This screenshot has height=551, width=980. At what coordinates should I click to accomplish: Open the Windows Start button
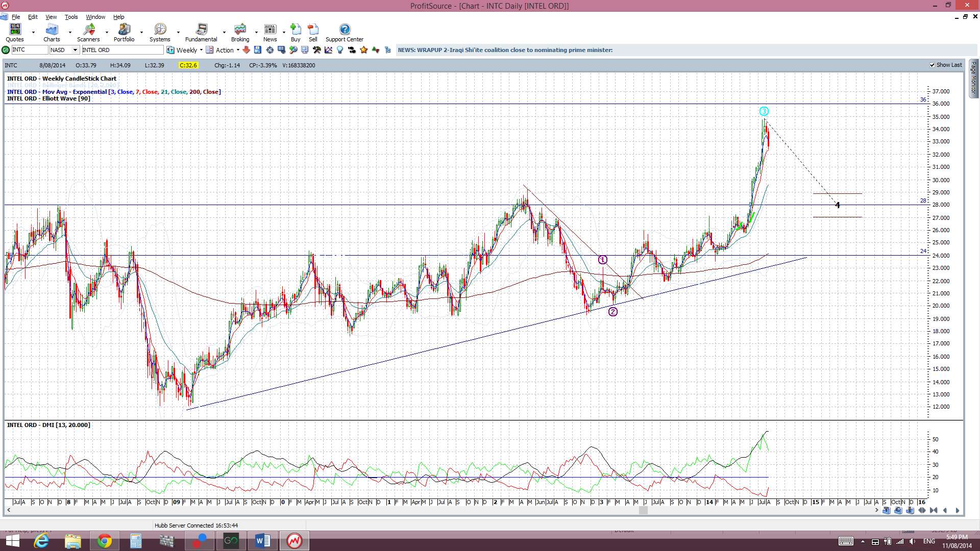click(12, 541)
